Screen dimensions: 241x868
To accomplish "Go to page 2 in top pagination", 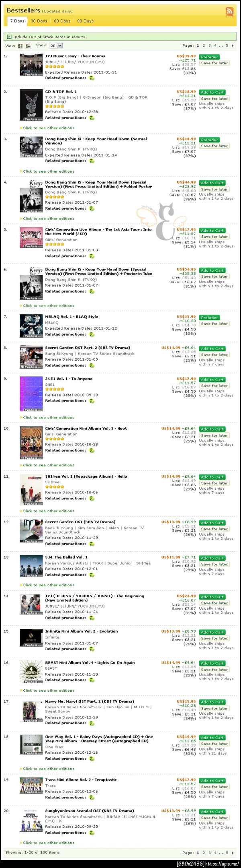I will [204, 46].
